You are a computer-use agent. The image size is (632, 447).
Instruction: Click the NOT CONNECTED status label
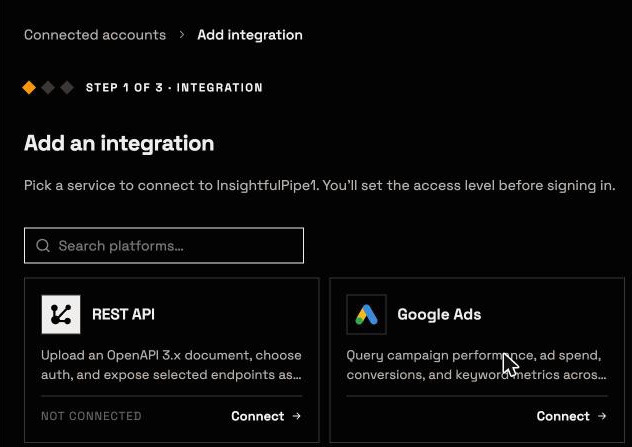91,416
